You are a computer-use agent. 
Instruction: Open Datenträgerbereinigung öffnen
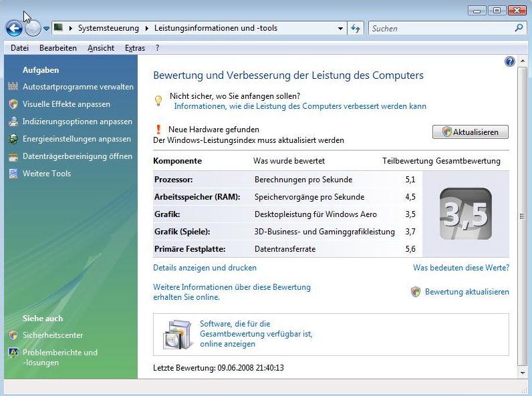(78, 156)
